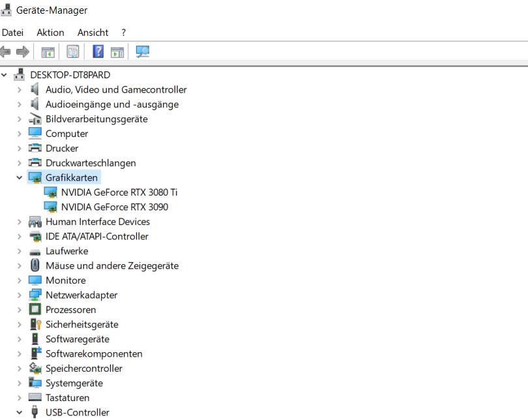Toggle the action pane toolbar icon
Viewport: 528px width, 420px height.
coord(117,52)
